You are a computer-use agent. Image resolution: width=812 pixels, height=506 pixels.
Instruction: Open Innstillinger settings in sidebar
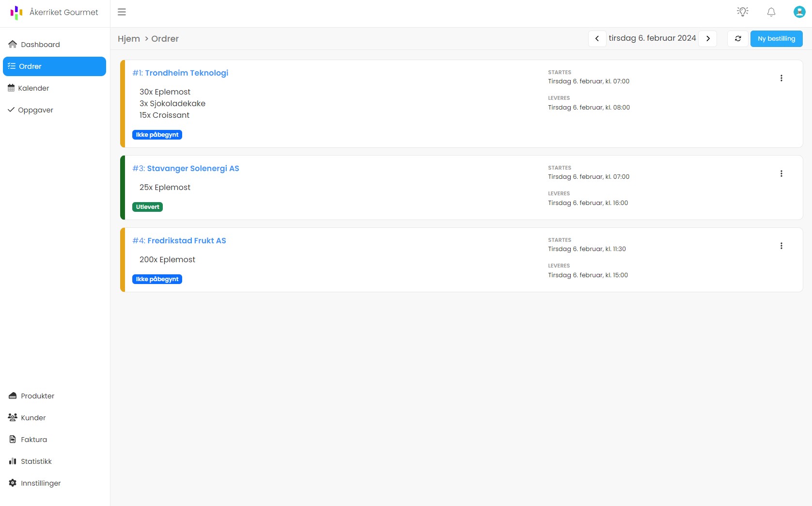tap(41, 483)
